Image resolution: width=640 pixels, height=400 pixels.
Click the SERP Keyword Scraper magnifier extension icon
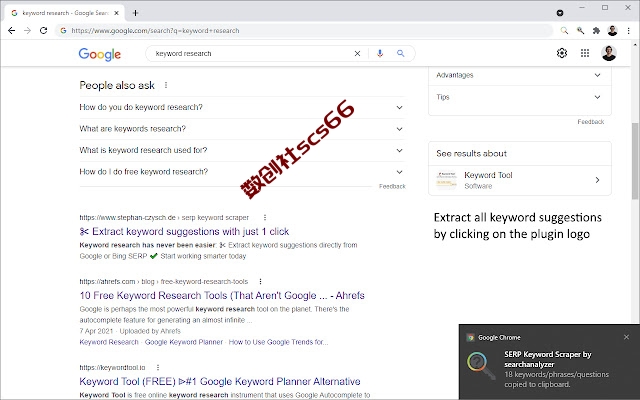(x=564, y=31)
